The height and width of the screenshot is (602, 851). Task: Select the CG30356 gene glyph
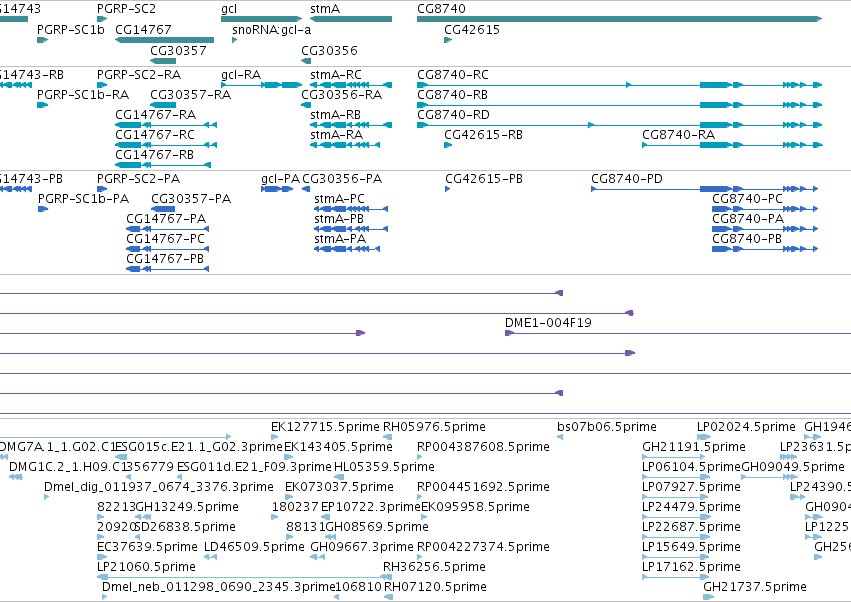306,61
